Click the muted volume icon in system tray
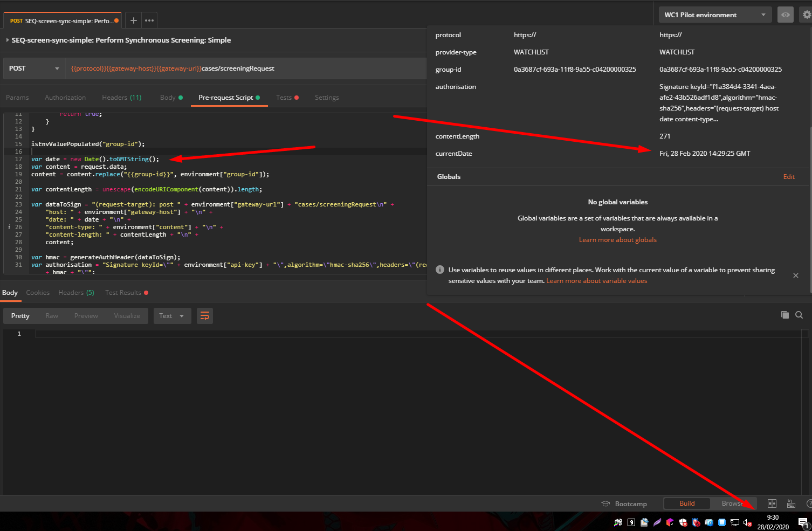Viewport: 812px width, 531px height. click(x=747, y=522)
